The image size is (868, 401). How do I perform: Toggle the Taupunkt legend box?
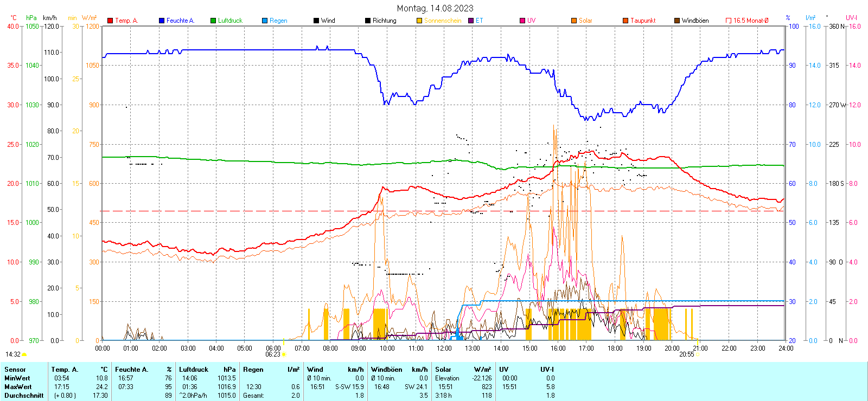tap(626, 21)
